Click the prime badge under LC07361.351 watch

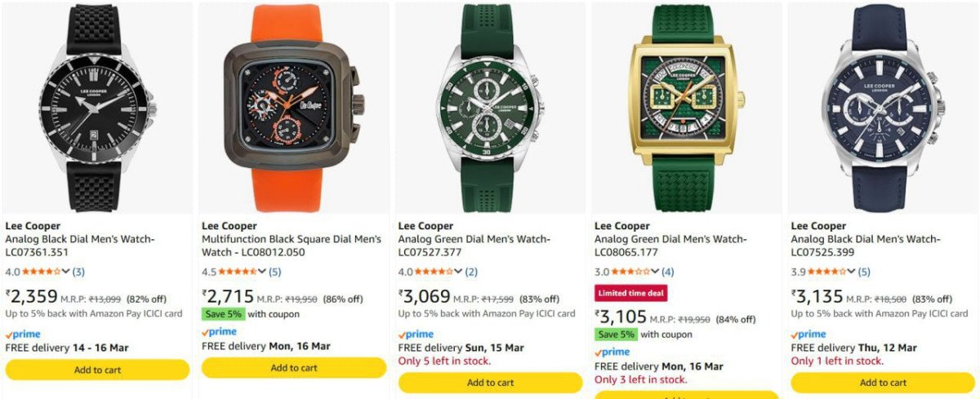(x=23, y=335)
